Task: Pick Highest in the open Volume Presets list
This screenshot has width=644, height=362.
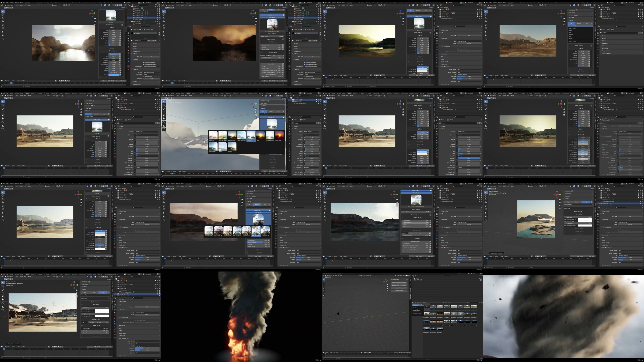Action: 571,38
